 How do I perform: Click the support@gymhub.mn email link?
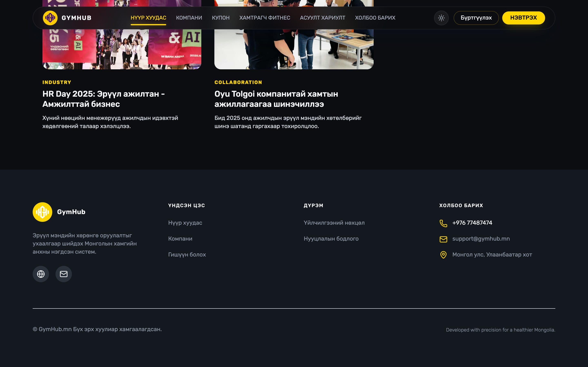[x=481, y=239]
